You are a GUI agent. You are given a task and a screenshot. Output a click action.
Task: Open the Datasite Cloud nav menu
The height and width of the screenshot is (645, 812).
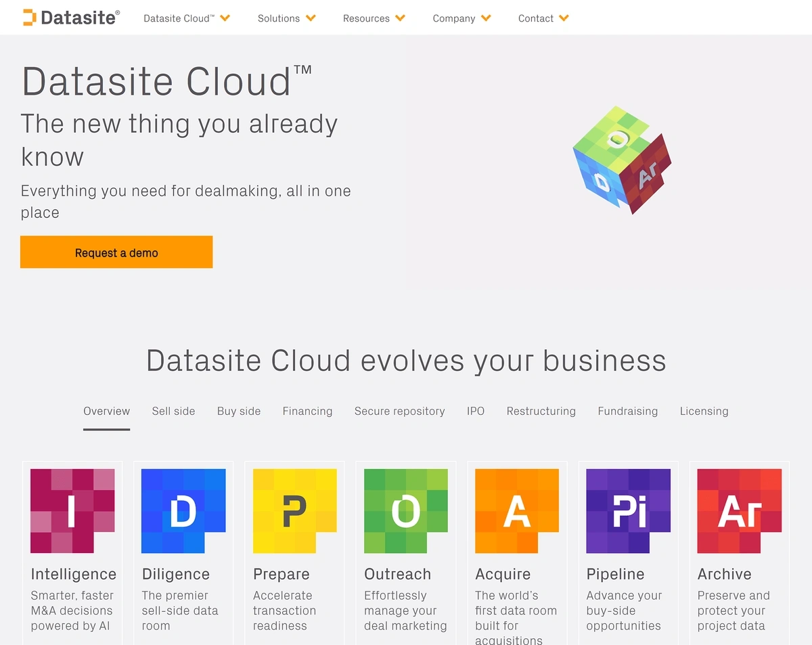(x=179, y=18)
